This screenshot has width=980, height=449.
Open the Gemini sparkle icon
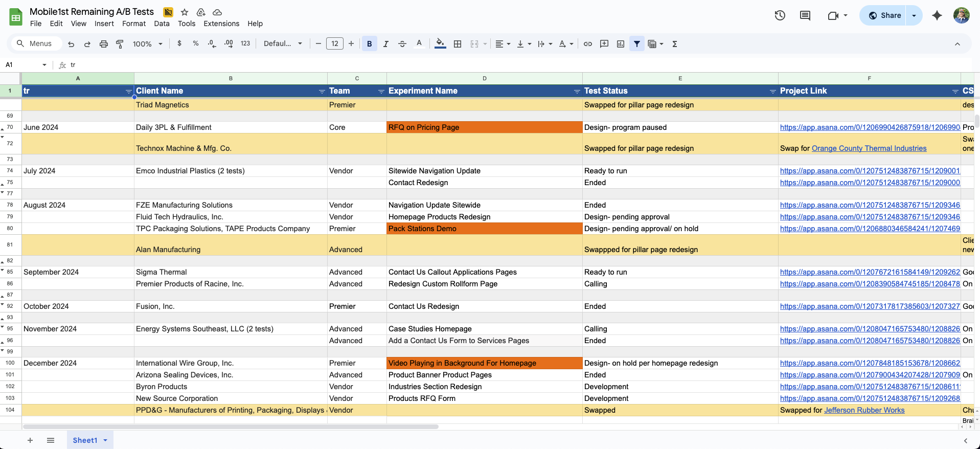pyautogui.click(x=937, y=15)
